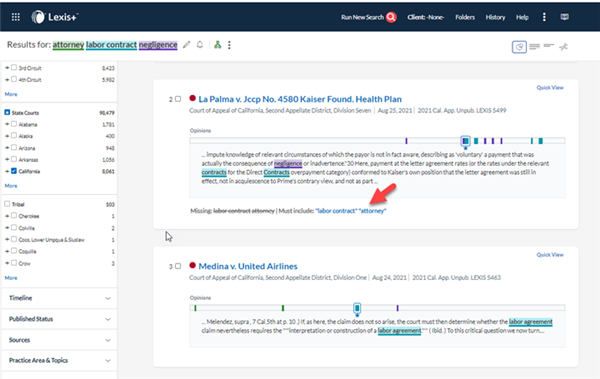Click Medina red Shepard's signal icon
The image size is (600, 379).
[x=192, y=265]
